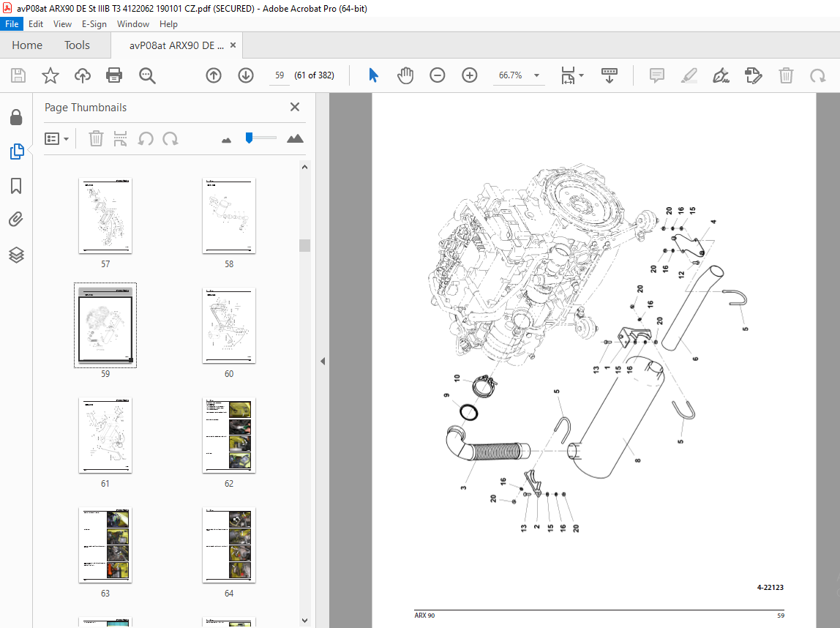Image resolution: width=840 pixels, height=628 pixels.
Task: Select page 58 thumbnail
Action: 229,216
